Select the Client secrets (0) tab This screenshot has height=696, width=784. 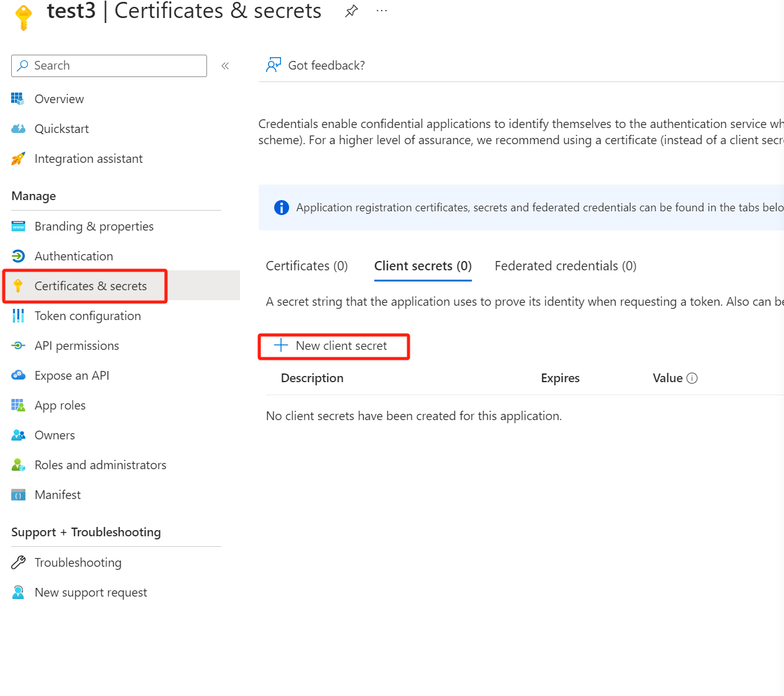[x=423, y=266]
